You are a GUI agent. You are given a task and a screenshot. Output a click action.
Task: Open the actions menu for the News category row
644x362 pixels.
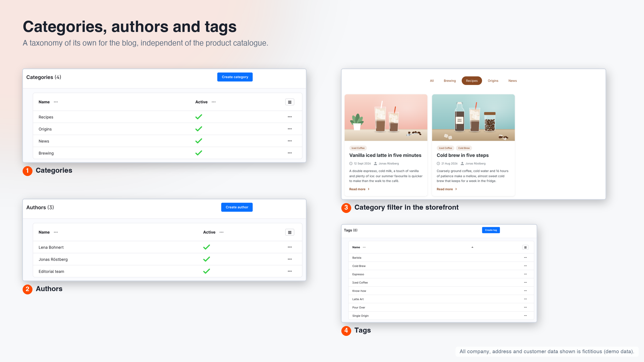tap(290, 141)
